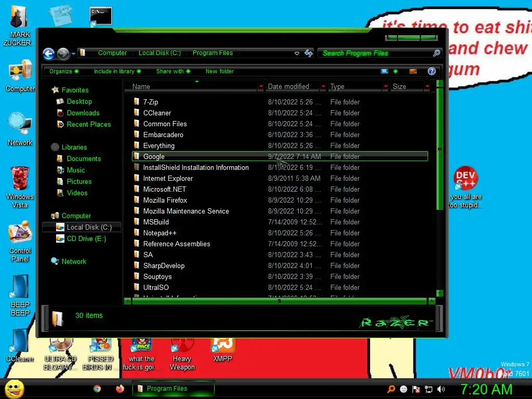Image resolution: width=532 pixels, height=399 pixels.
Task: Click Computer in the address breadcrumb
Action: point(112,53)
